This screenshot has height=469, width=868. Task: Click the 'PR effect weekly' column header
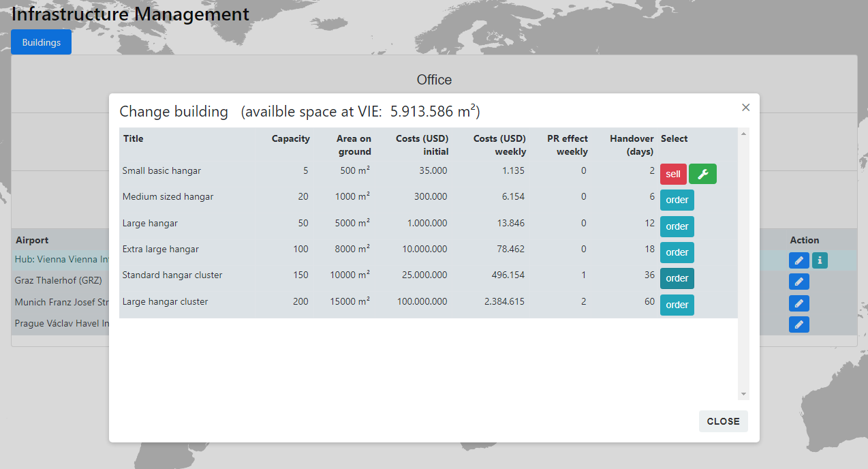click(x=568, y=145)
